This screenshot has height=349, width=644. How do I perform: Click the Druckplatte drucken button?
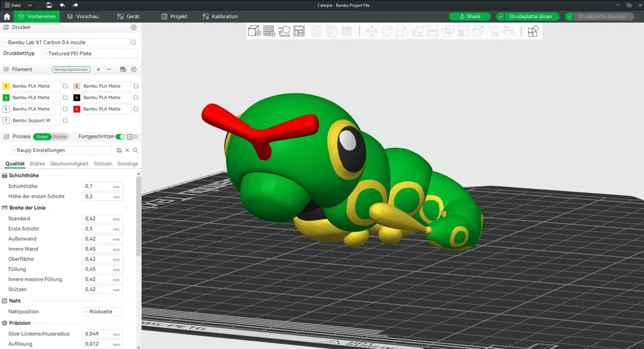[x=602, y=17]
